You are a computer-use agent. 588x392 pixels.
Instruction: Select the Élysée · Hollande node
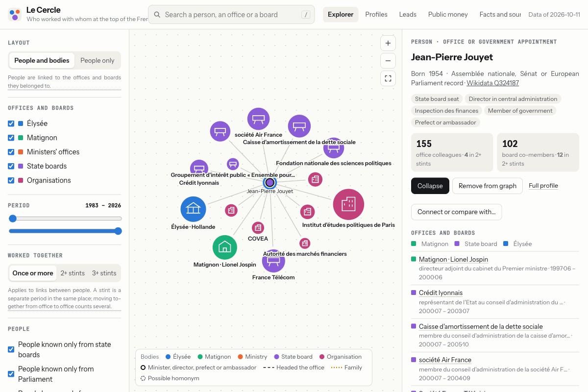193,209
